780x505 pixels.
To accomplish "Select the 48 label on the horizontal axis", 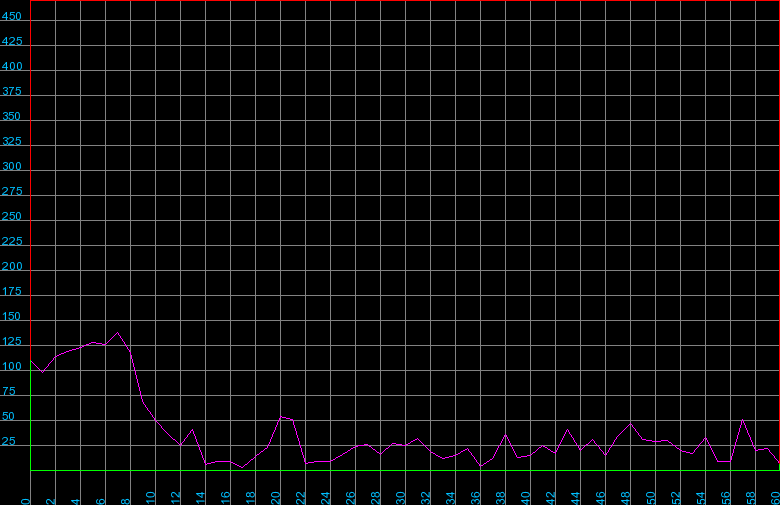I will (625, 498).
